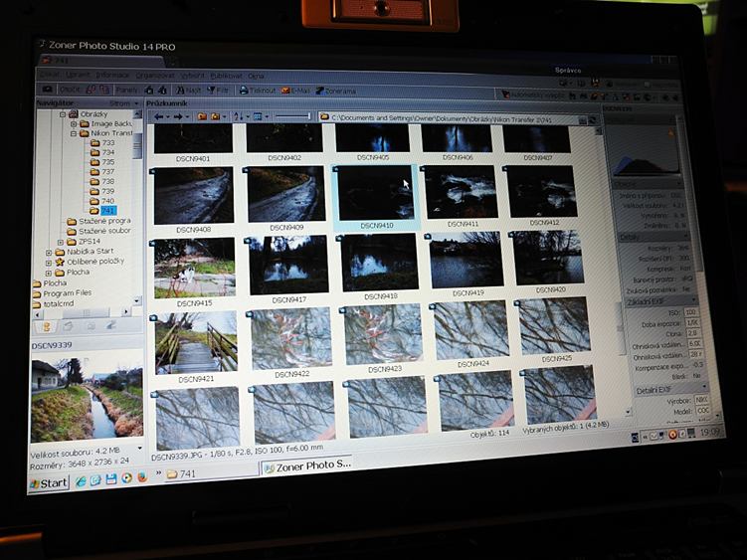The image size is (747, 560).
Task: Launch Internet Explorer from quick launch
Action: pyautogui.click(x=81, y=481)
